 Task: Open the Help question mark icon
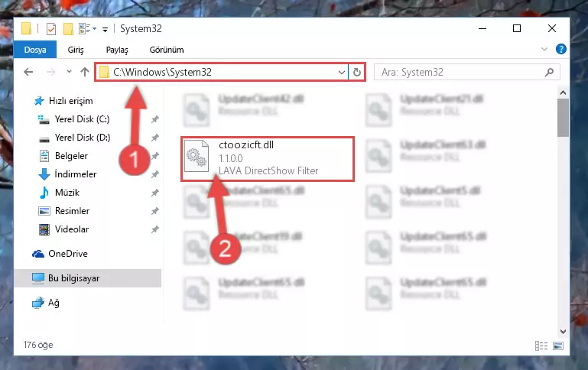[x=561, y=49]
